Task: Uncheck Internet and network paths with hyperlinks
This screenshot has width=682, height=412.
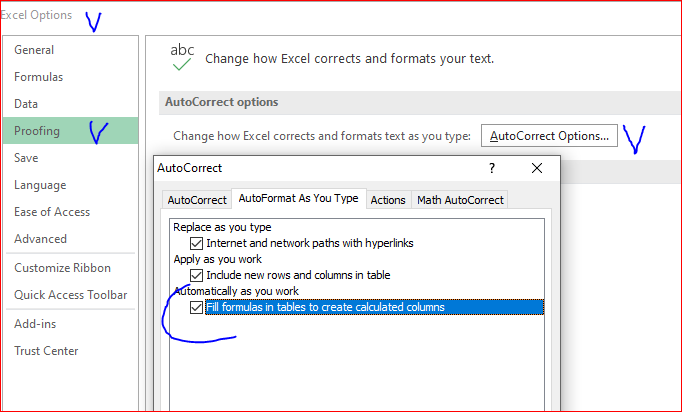Action: [196, 243]
